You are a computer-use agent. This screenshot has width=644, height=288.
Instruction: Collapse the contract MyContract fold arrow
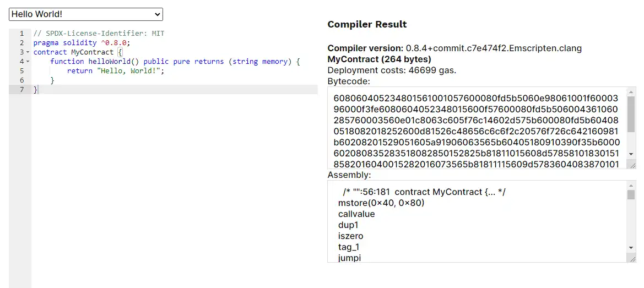(x=28, y=52)
